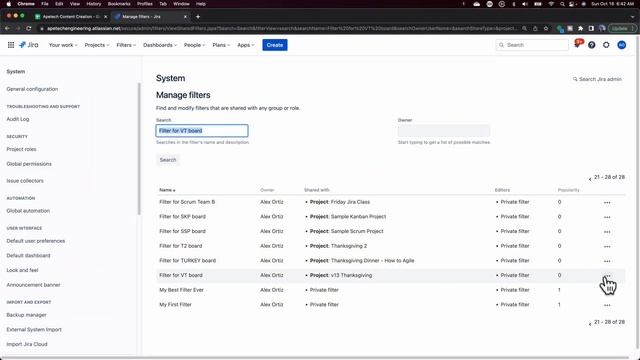Expand the Filters dropdown
The height and width of the screenshot is (360, 640).
(x=126, y=45)
